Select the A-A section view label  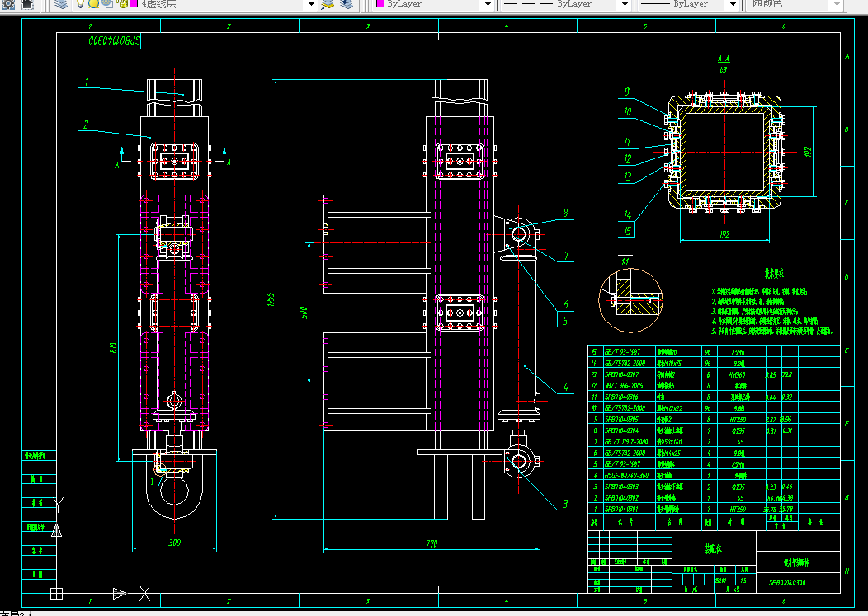coord(724,59)
